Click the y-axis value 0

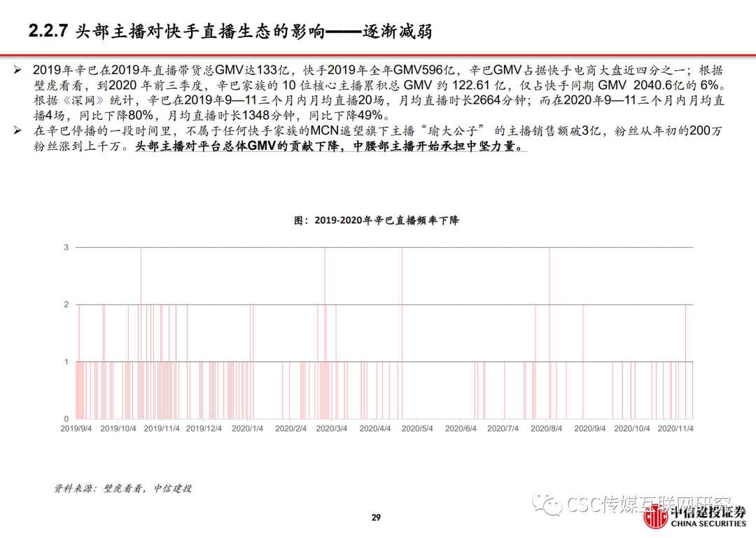pos(66,419)
